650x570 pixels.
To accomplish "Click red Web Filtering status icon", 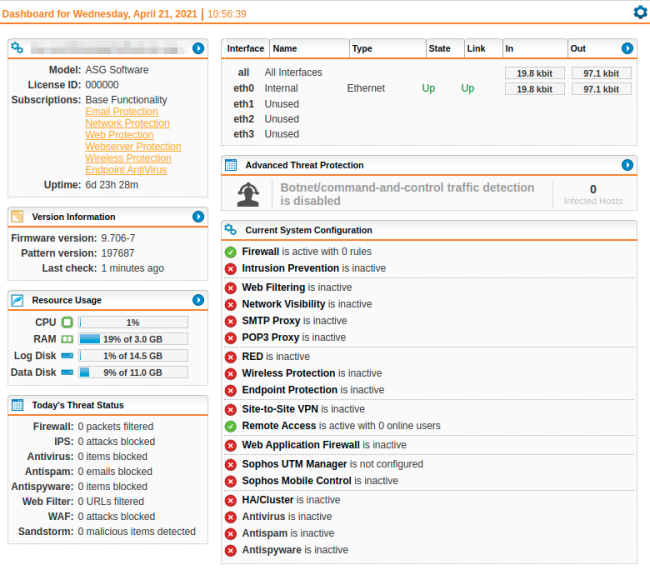I will coord(231,288).
